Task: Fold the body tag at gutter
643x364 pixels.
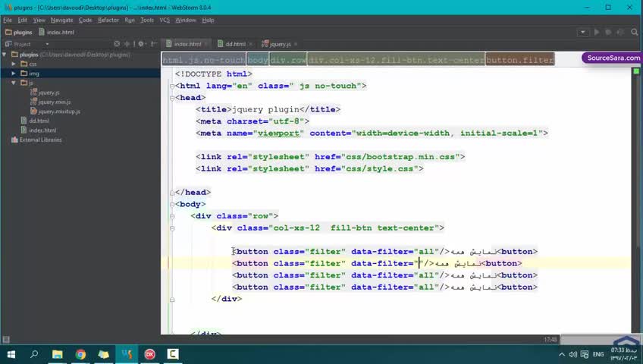Action: tap(172, 205)
